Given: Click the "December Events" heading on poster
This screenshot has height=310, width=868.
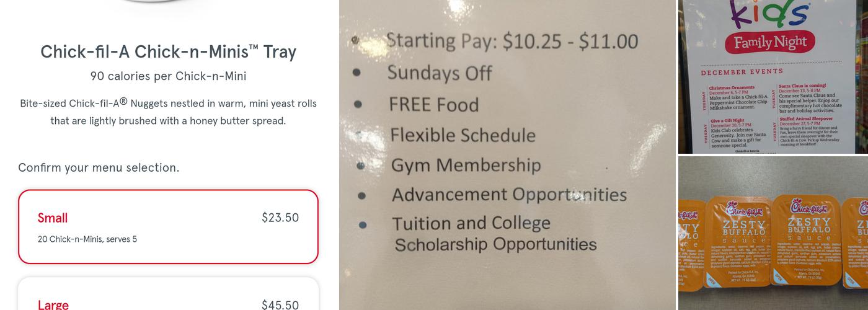Looking at the screenshot, I should (x=742, y=73).
